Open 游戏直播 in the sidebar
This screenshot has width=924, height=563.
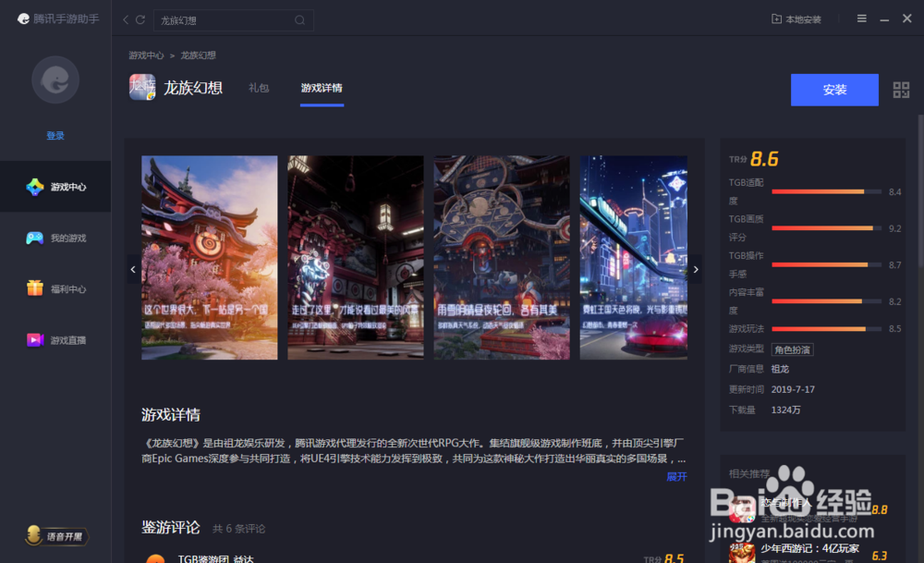(x=55, y=340)
